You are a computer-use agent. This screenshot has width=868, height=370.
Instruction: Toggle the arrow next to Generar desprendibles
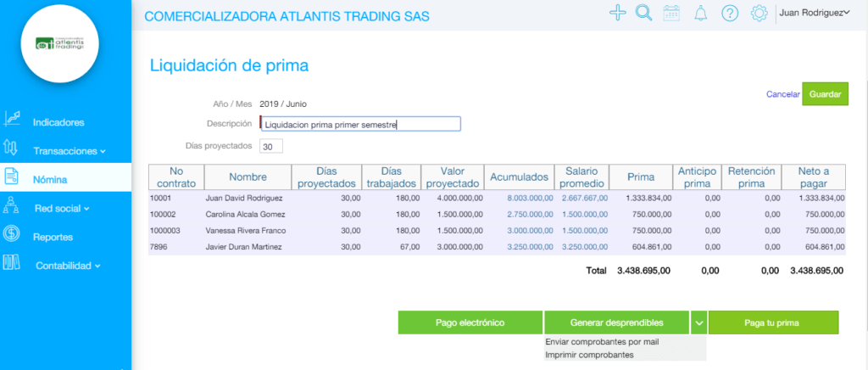698,322
